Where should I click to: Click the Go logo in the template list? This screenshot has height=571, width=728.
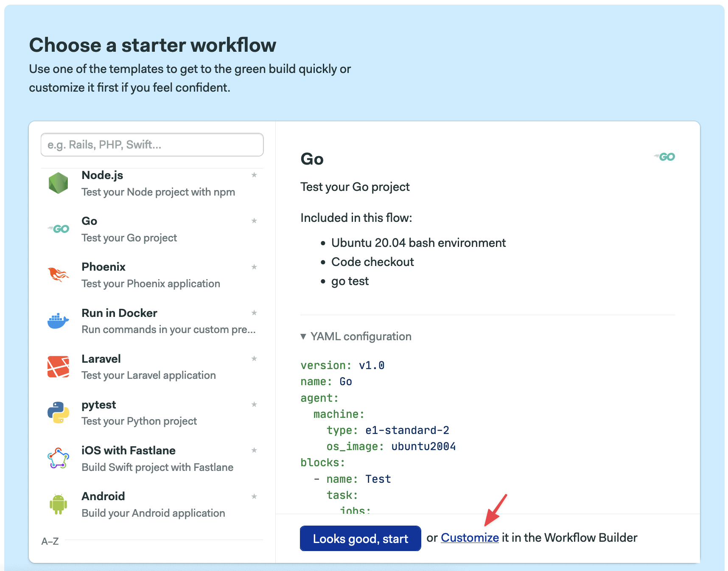58,229
